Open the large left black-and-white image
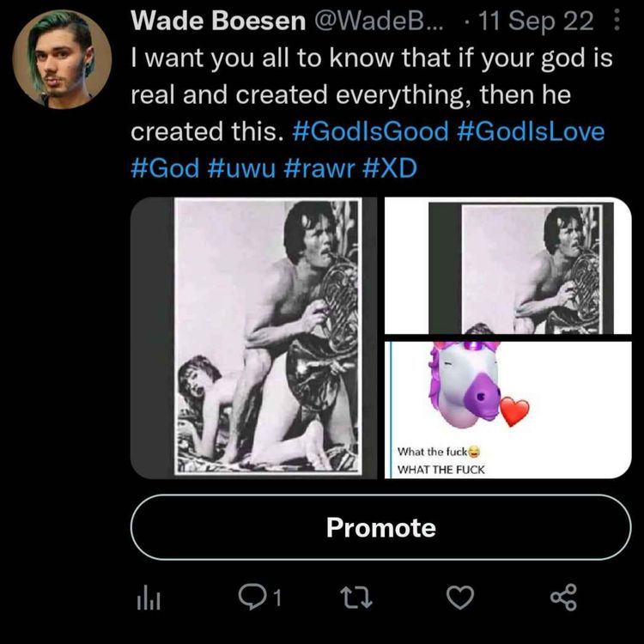This screenshot has height=644, width=644. 253,337
